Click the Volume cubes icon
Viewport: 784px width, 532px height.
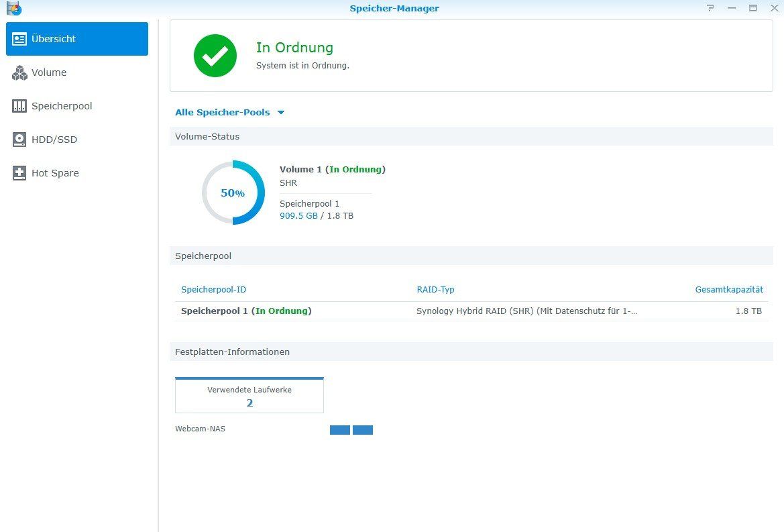pos(19,72)
